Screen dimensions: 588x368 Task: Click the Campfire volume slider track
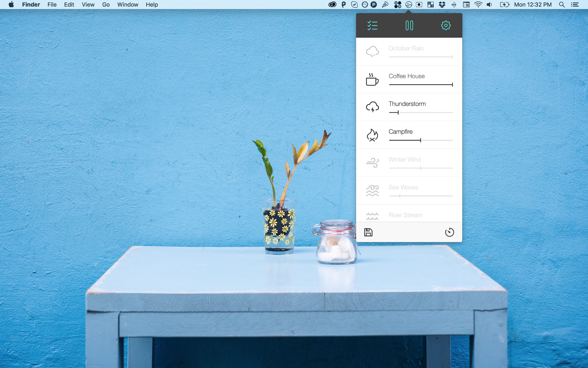[x=420, y=140]
